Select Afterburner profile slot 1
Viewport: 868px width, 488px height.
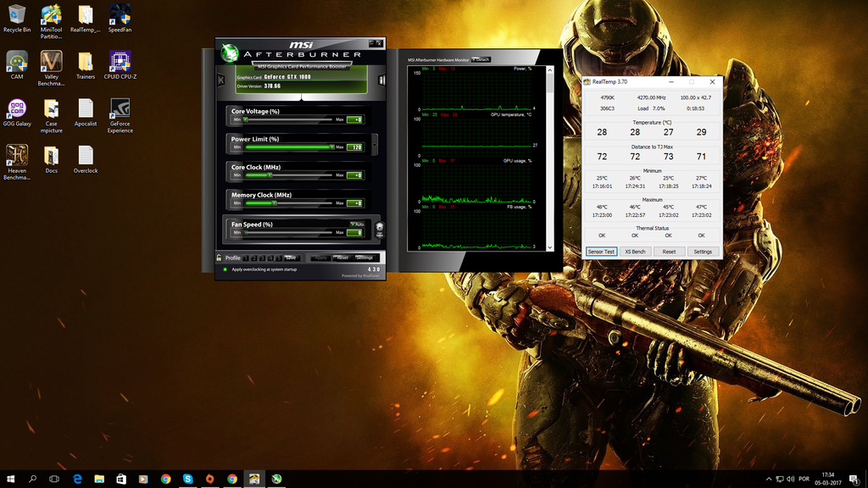(x=247, y=258)
